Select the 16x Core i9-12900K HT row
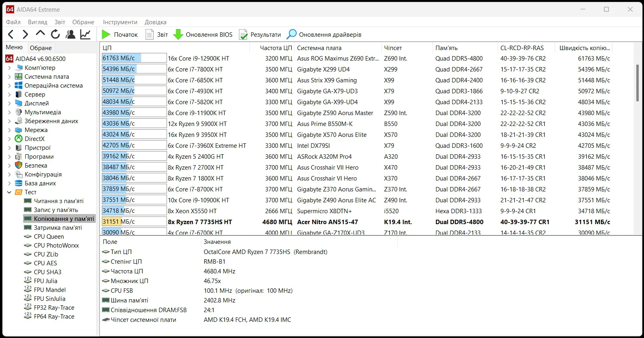The width and height of the screenshot is (644, 338). click(357, 59)
